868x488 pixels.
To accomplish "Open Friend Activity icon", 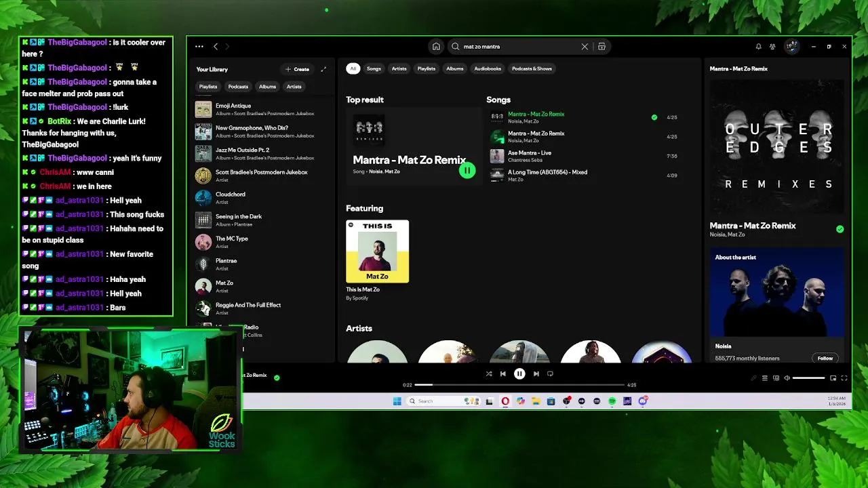I will click(772, 47).
